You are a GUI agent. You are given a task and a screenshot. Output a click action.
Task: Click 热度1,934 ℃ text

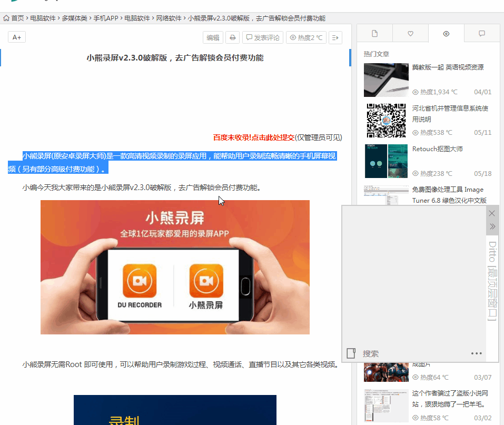[439, 92]
